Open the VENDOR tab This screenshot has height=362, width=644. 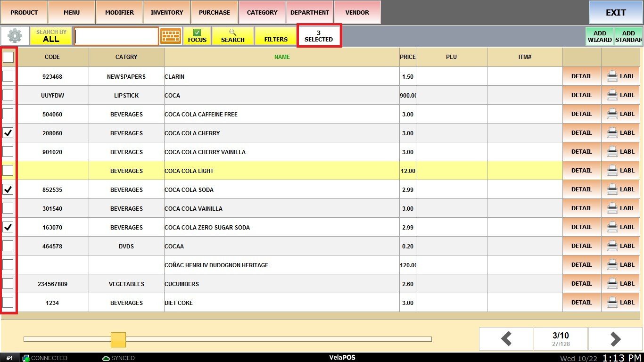(x=357, y=12)
